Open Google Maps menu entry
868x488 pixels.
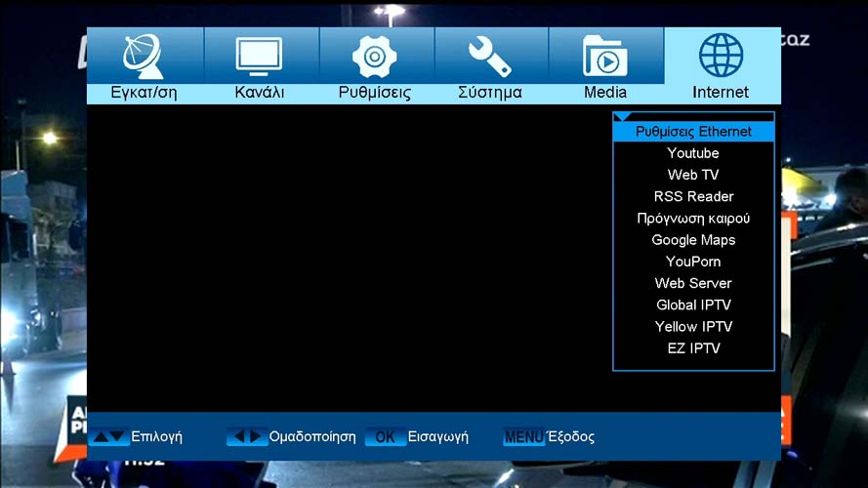693,240
